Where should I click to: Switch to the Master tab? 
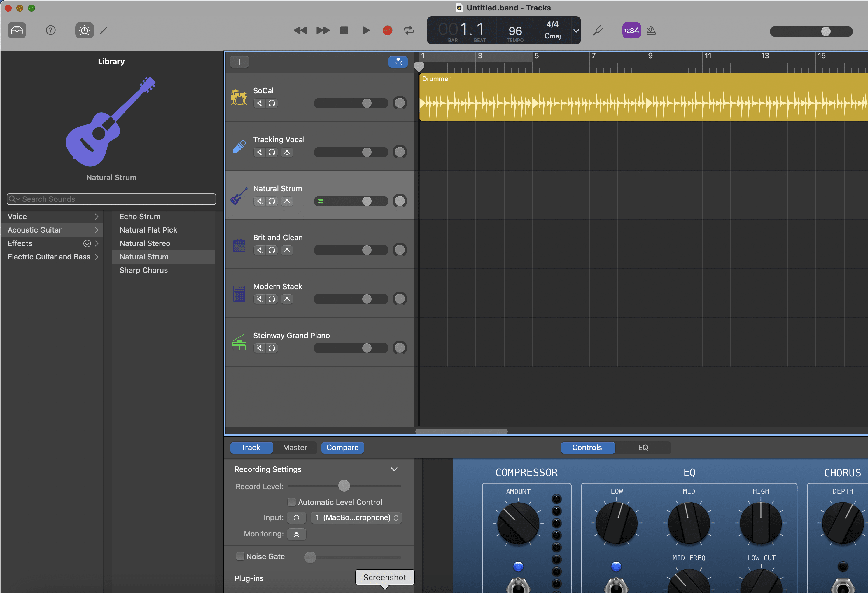click(x=295, y=447)
